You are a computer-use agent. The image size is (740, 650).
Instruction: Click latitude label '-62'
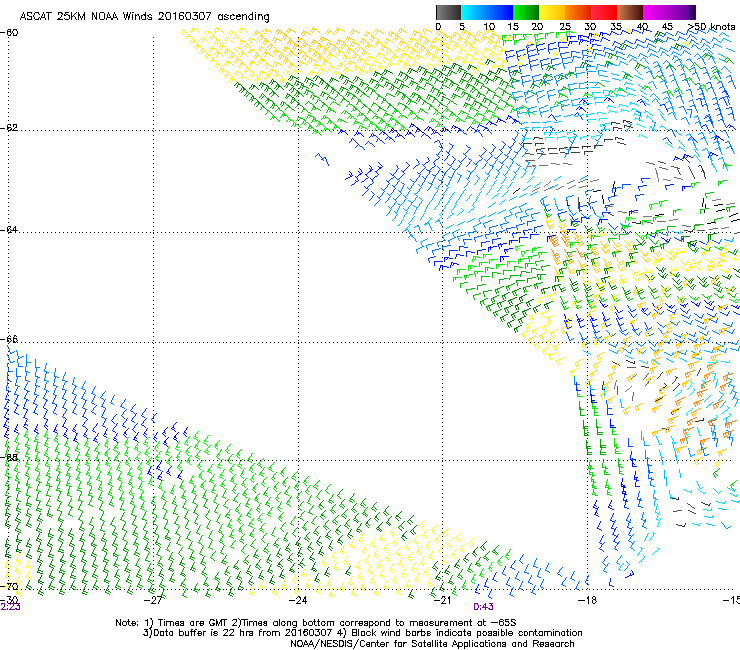pyautogui.click(x=9, y=128)
